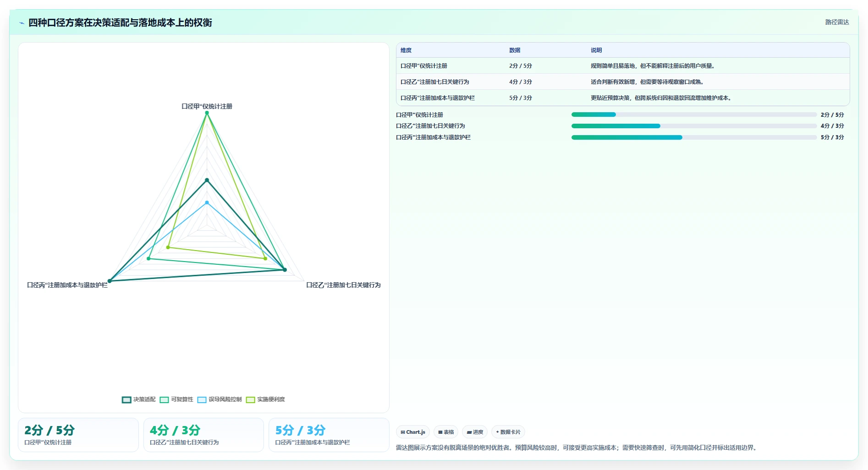This screenshot has height=470, width=868.
Task: Click progress bar for 口径甲“仅统计注册
Action: click(694, 115)
